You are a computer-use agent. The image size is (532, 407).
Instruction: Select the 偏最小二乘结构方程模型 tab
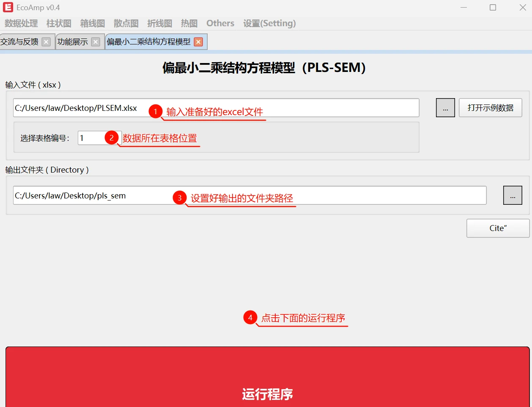[x=148, y=41]
